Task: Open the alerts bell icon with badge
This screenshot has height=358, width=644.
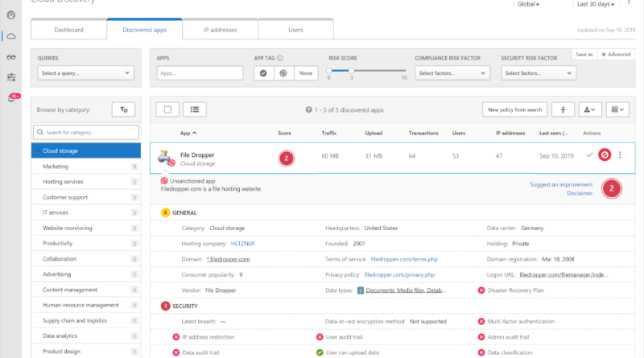Action: (12, 97)
